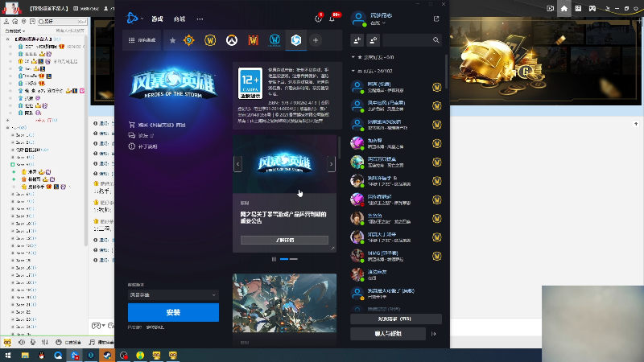Open the 游戏 (Games) tab
Image resolution: width=644 pixels, height=362 pixels.
click(157, 19)
